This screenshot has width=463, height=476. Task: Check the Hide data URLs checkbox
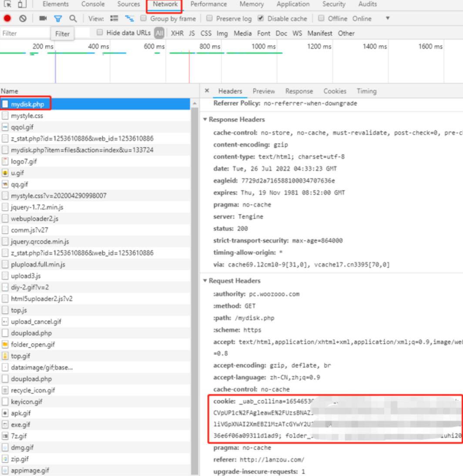coord(101,33)
